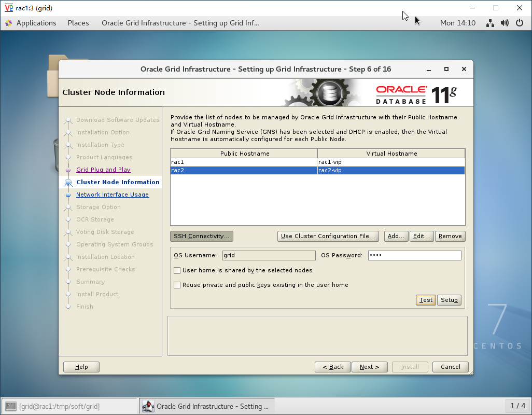
Task: Click Use Cluster Configuration File button
Action: [x=328, y=236]
